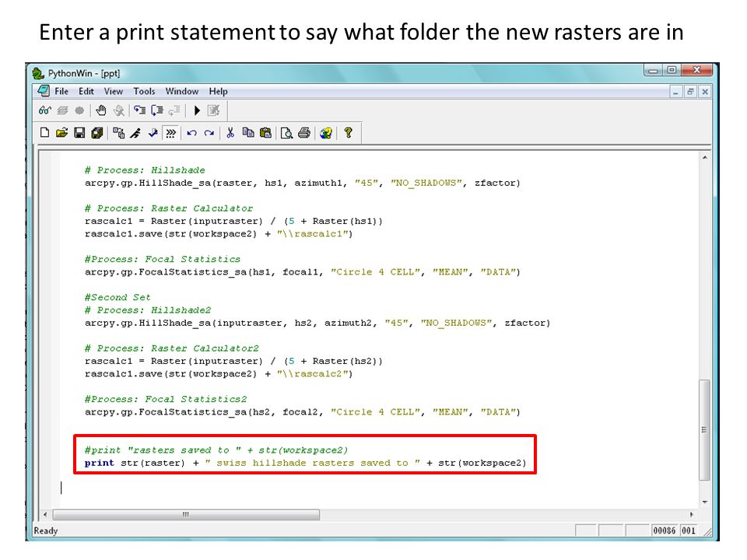Click the comment '# Process: Hillshade'

tap(145, 170)
